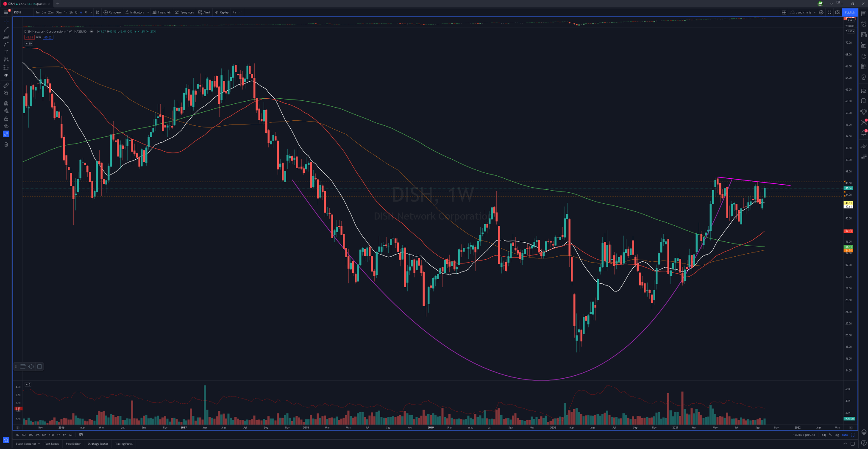Viewport: 868px width, 449px height.
Task: Toggle log scale on price axis
Action: [x=837, y=435]
